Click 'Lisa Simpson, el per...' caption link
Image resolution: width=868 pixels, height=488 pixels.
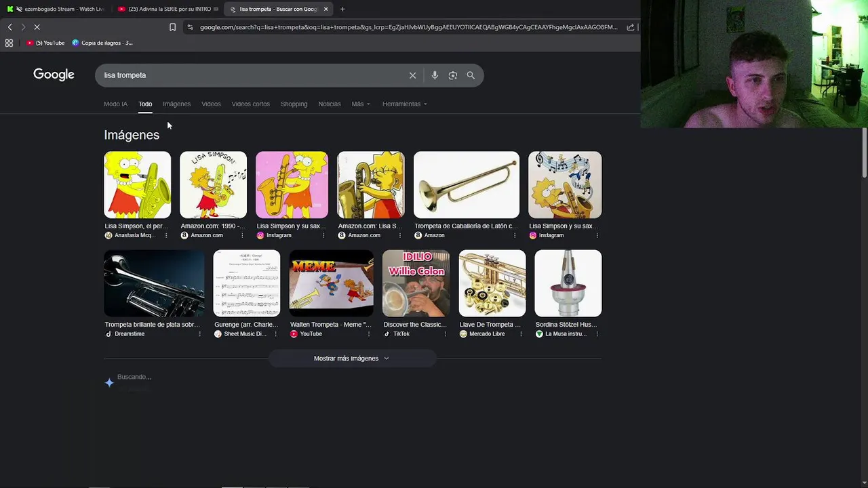[136, 226]
